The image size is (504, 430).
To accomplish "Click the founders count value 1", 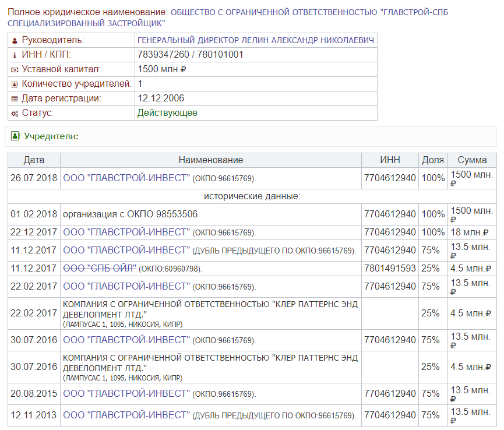I will (x=140, y=84).
